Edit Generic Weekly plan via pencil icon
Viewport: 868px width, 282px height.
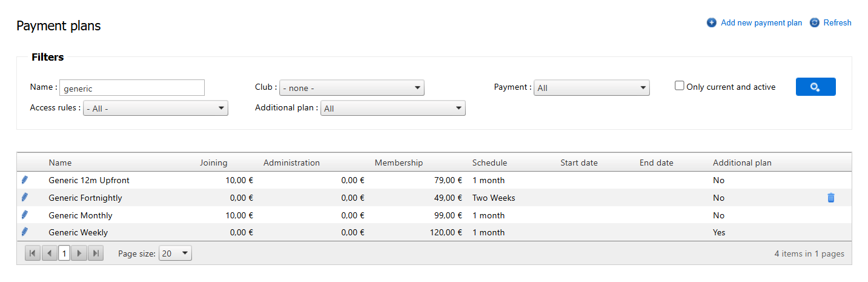click(x=25, y=232)
